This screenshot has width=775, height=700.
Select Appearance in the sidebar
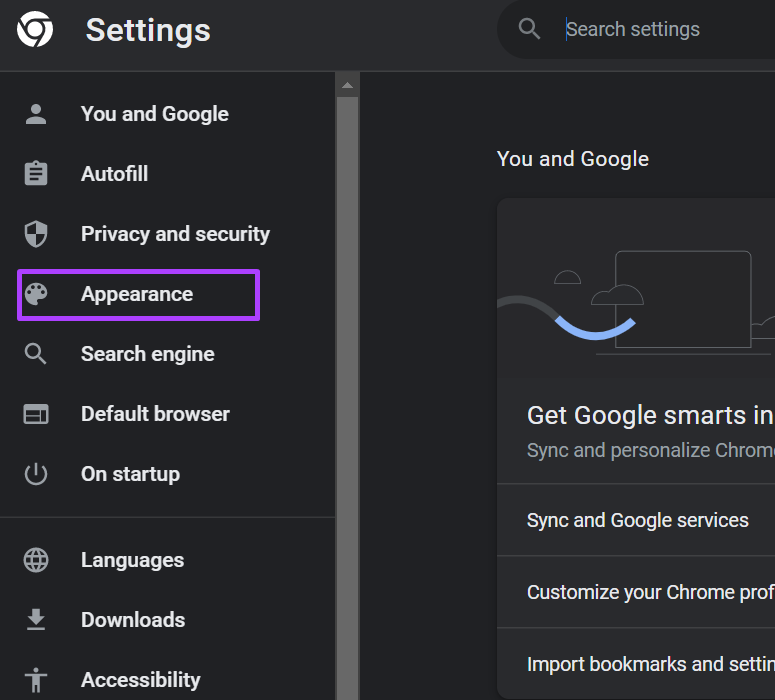click(x=138, y=295)
